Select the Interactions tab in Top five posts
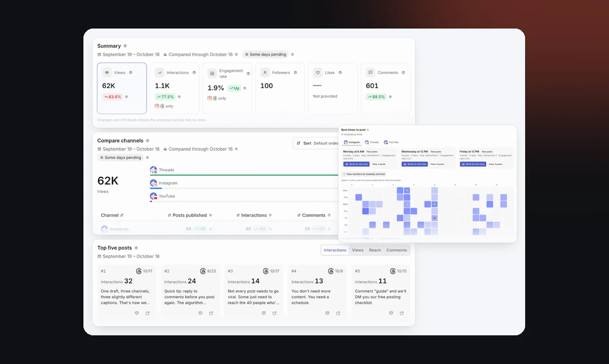The image size is (609, 364). (335, 250)
